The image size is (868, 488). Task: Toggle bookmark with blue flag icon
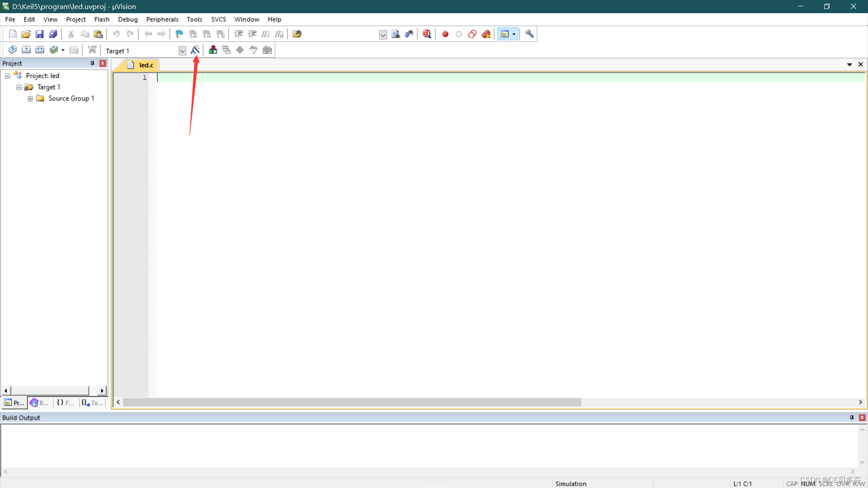(x=179, y=34)
